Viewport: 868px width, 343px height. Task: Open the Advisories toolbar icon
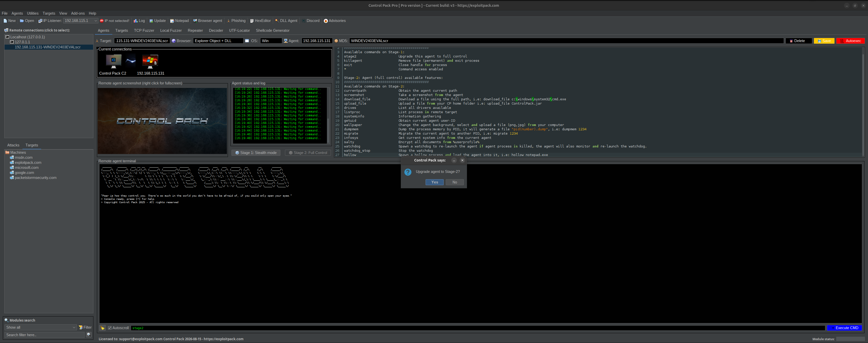335,21
